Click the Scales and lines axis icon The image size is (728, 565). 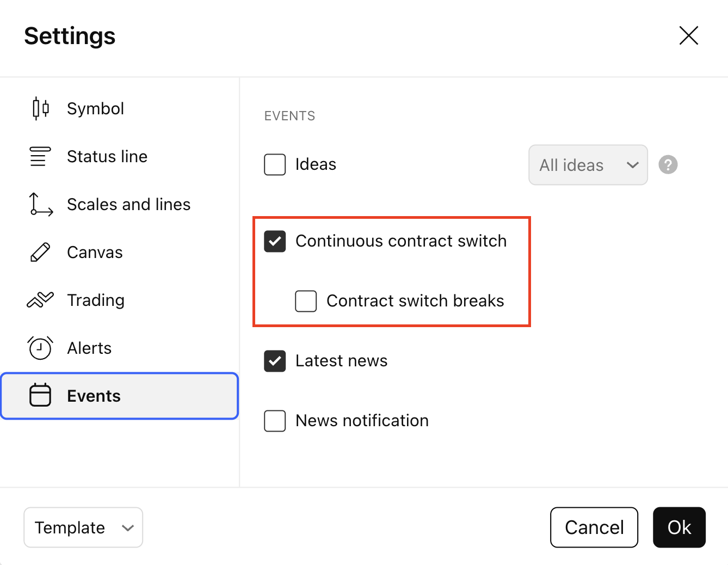(41, 204)
